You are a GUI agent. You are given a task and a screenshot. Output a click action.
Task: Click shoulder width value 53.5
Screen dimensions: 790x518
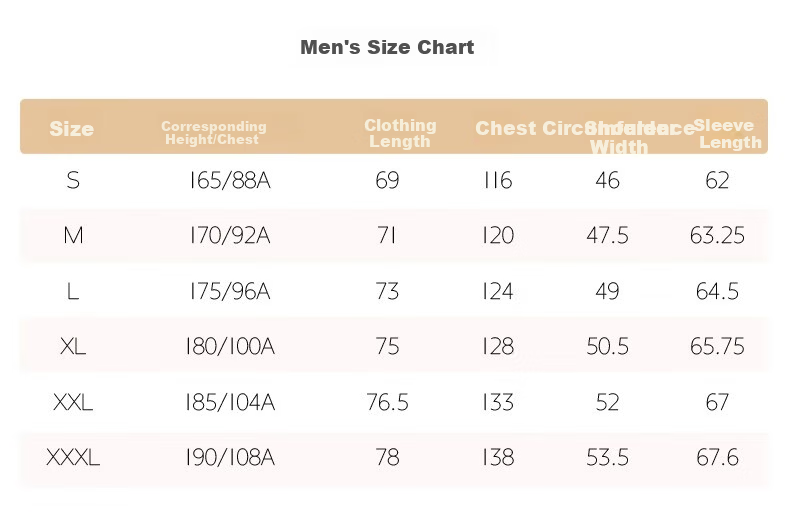click(x=607, y=458)
